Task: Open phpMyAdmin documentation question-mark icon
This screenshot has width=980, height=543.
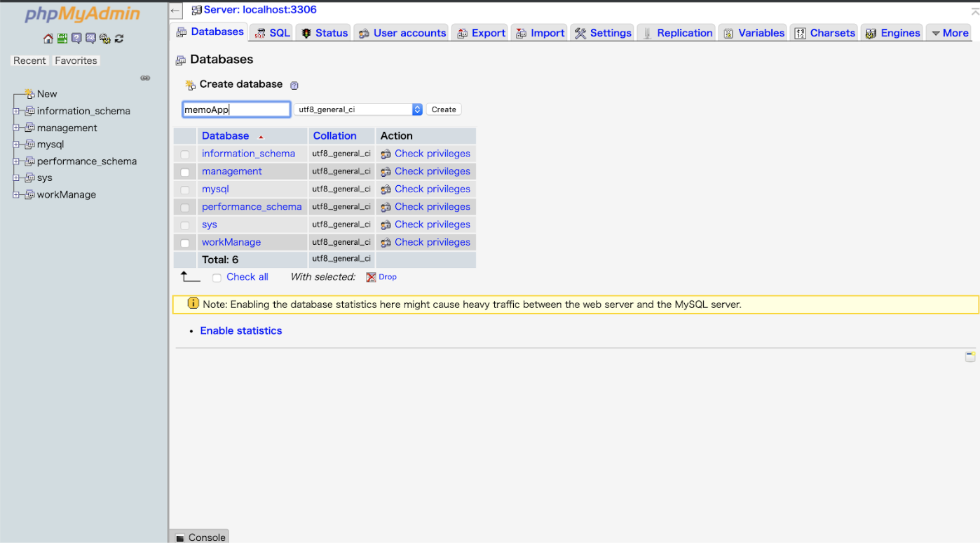Action: [x=76, y=39]
